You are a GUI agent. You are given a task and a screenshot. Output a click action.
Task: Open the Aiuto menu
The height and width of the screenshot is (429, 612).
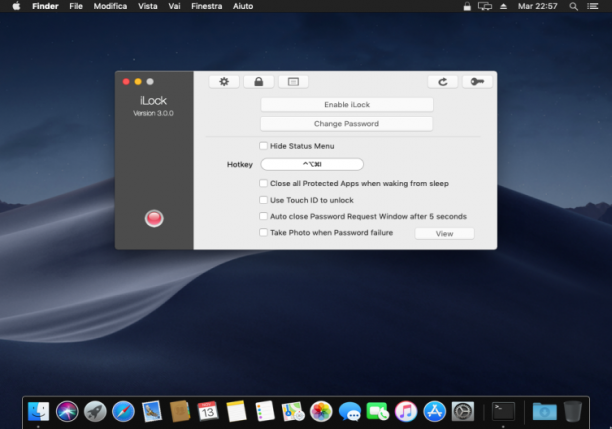pyautogui.click(x=243, y=6)
